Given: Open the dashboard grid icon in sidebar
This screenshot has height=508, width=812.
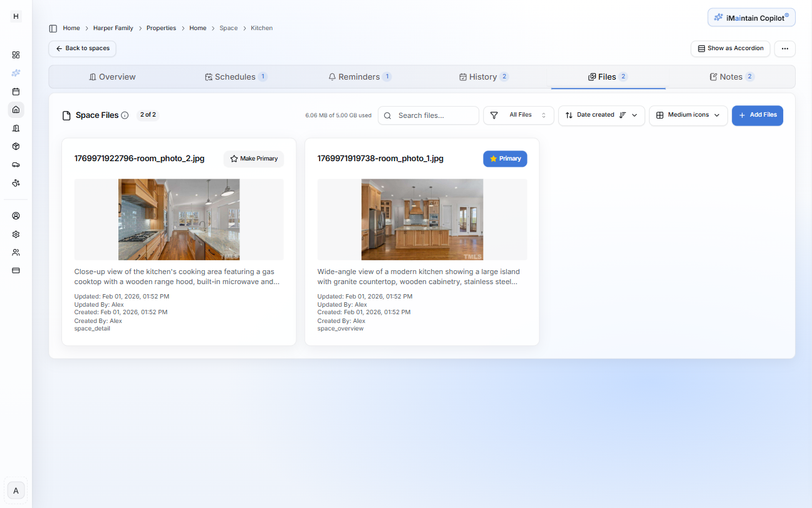Looking at the screenshot, I should [16, 55].
